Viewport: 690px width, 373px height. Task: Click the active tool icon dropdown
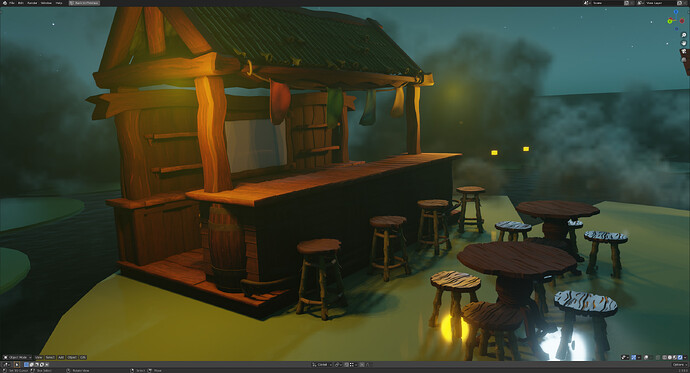6,365
